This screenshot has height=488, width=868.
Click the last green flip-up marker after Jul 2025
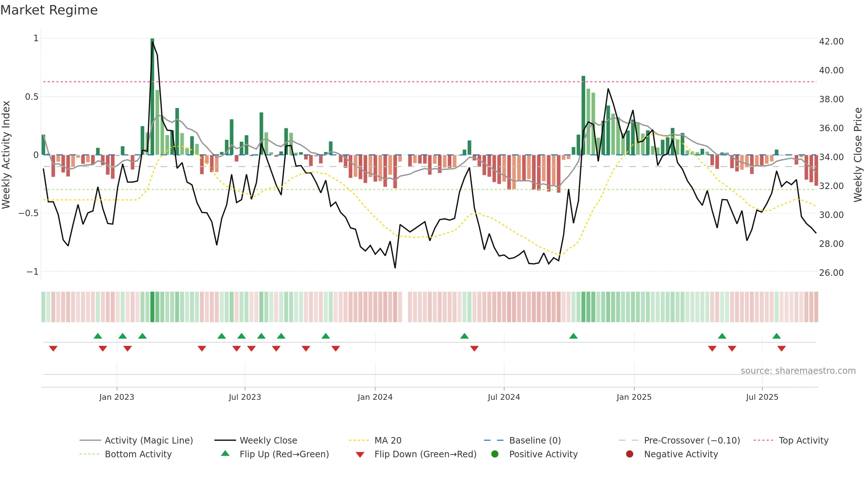tap(776, 336)
